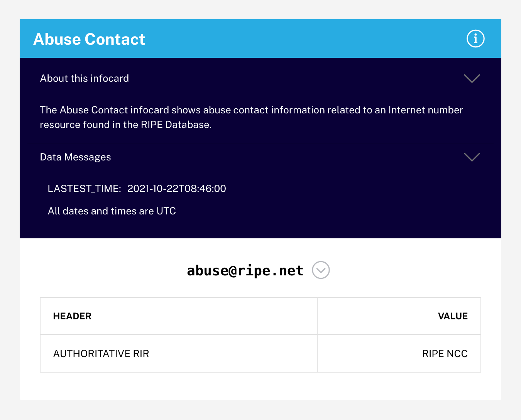
Task: Open the abuse@ripe.net email address
Action: 245,270
